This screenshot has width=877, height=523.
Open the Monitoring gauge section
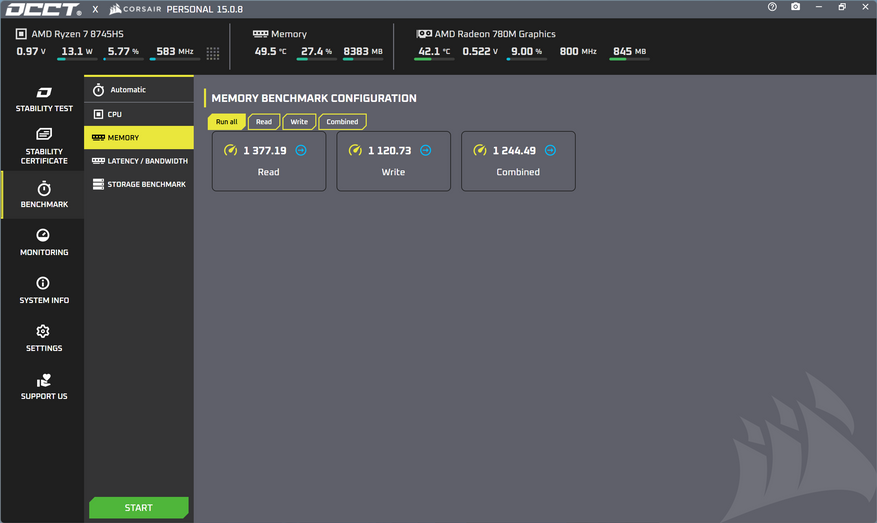pos(44,242)
